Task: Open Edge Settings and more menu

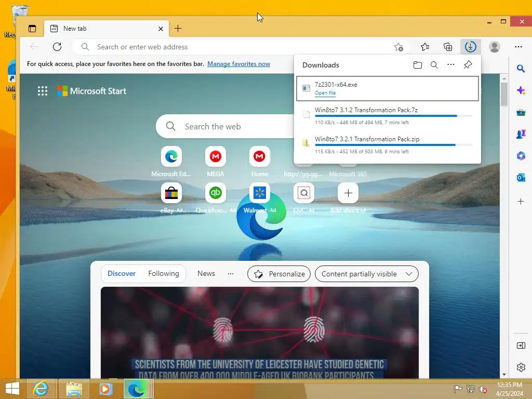Action: coord(518,47)
